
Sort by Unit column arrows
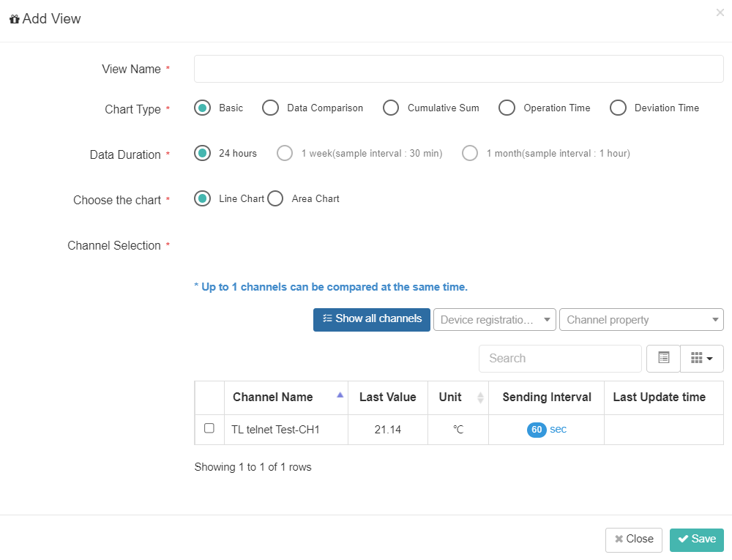click(480, 397)
